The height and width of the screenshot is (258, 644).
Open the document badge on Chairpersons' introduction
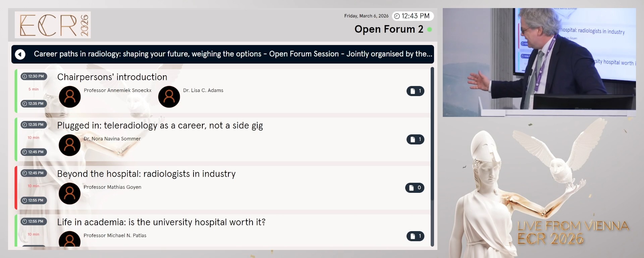pos(416,91)
